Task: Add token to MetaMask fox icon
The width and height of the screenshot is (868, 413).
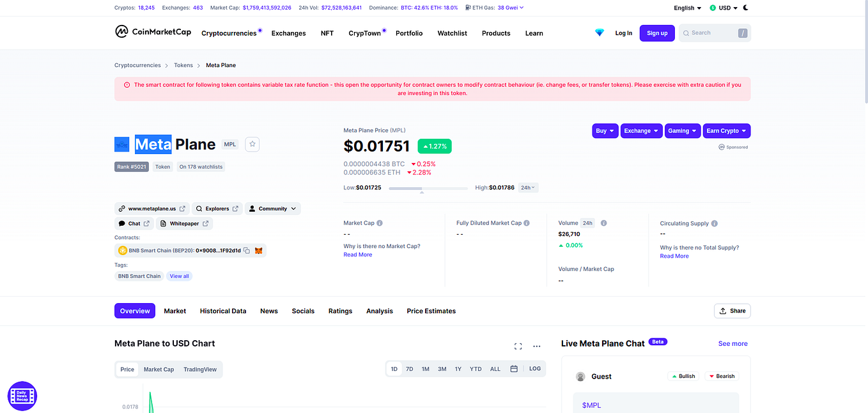Action: [x=259, y=251]
